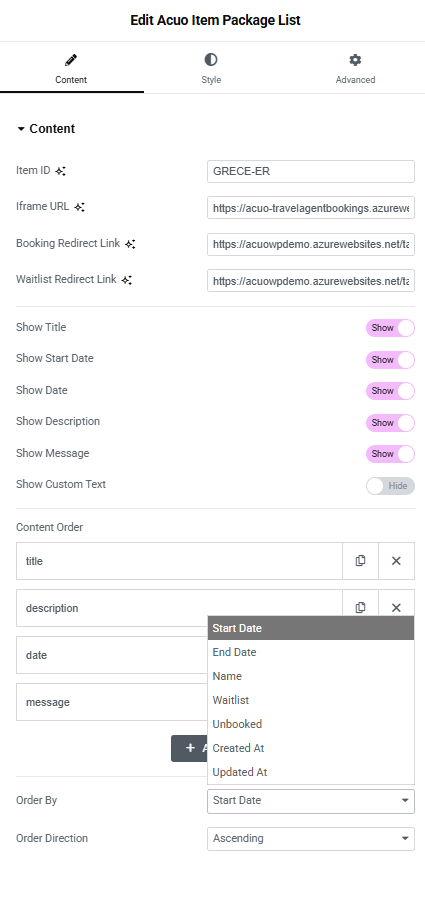Toggle the Show Description switch
Screen dimensions: 425x906
coord(390,422)
